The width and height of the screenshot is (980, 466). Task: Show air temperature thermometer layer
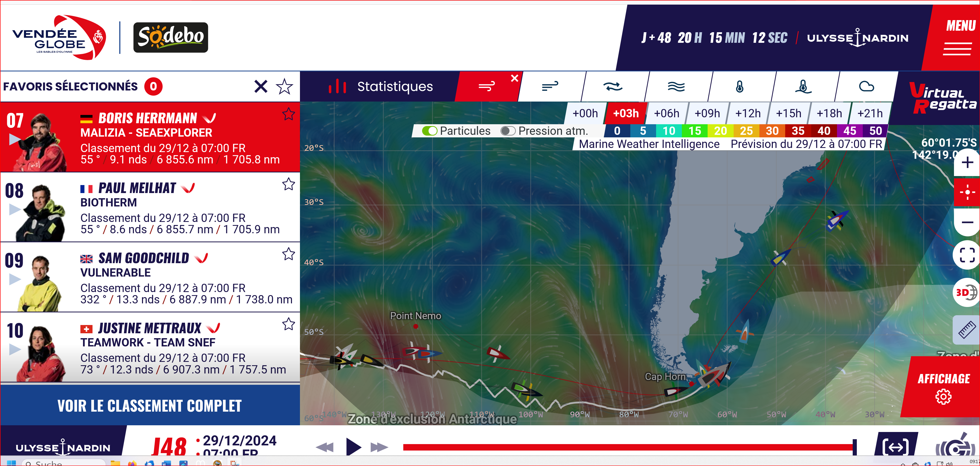point(740,86)
